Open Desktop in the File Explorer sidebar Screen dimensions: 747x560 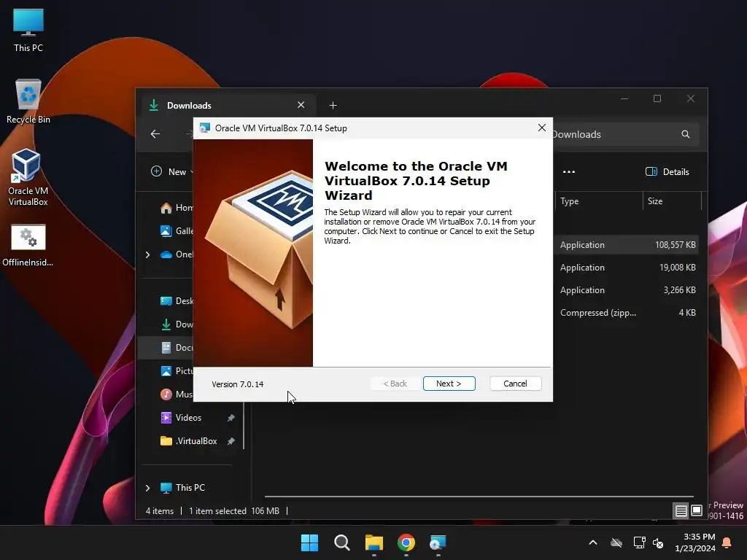pos(177,301)
